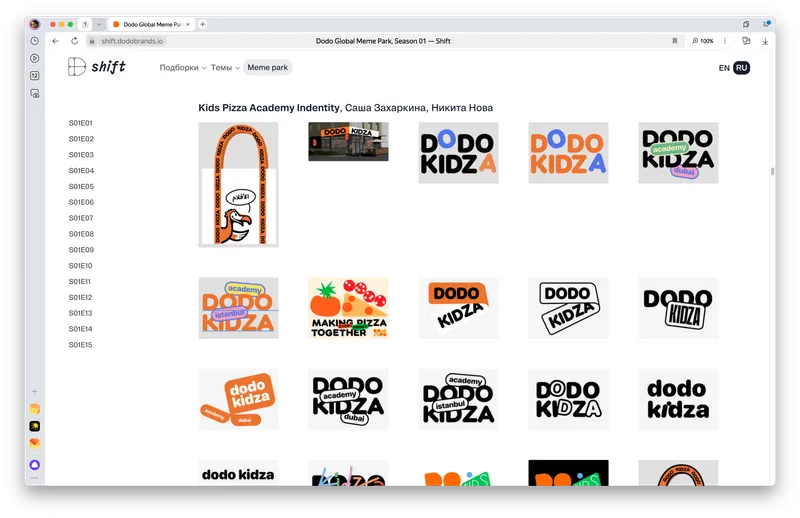This screenshot has height=518, width=800.
Task: Jump to episode S01E06
Action: coord(81,202)
